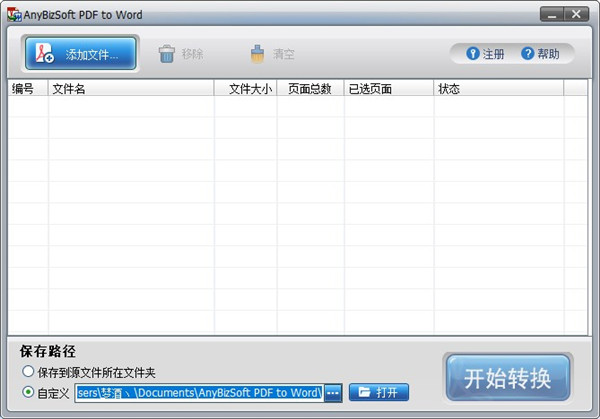Click the 页面总数 column header
Screen dimensions: 600x419
click(x=310, y=89)
